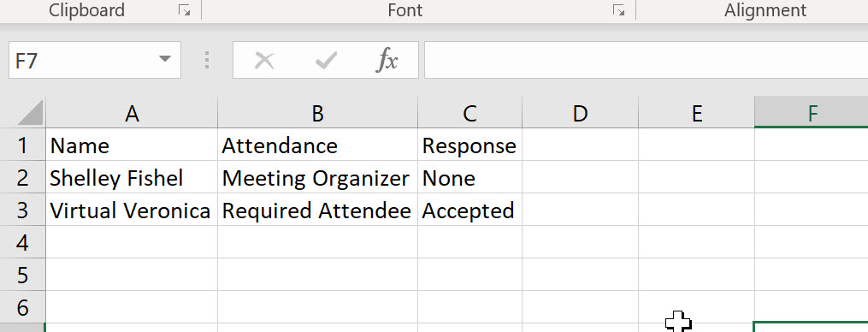The height and width of the screenshot is (332, 868).
Task: Select row 5 header
Action: (23, 275)
